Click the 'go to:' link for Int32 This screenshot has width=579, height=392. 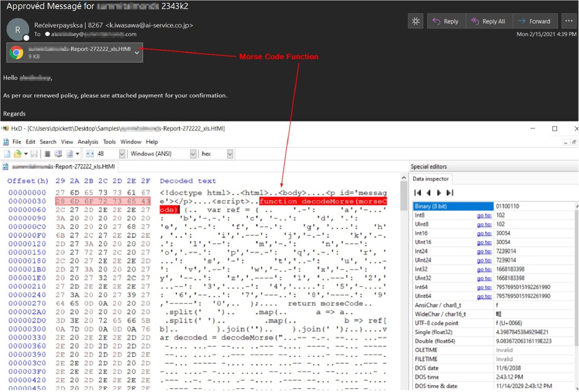click(484, 269)
